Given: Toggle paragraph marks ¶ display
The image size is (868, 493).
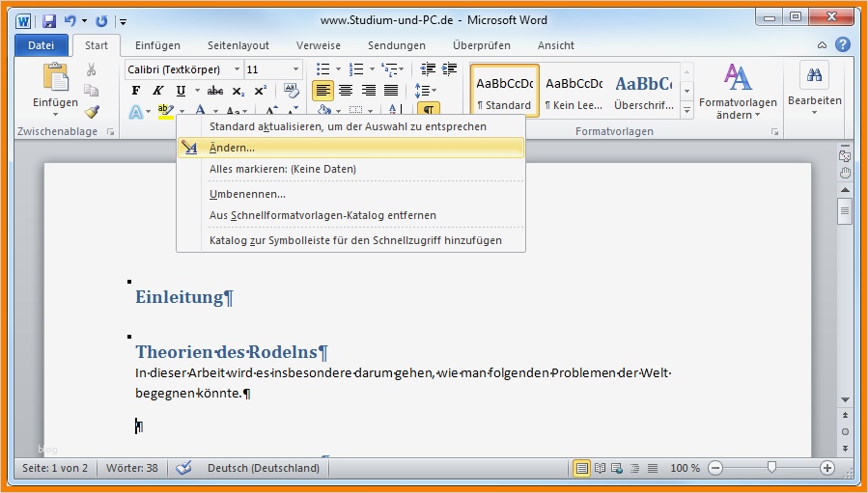Looking at the screenshot, I should point(429,109).
